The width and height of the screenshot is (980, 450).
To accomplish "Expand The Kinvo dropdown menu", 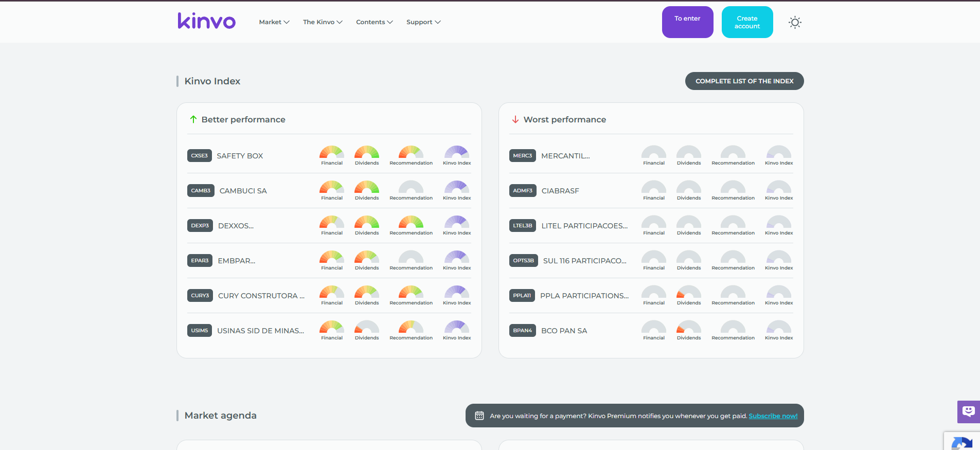I will point(323,22).
